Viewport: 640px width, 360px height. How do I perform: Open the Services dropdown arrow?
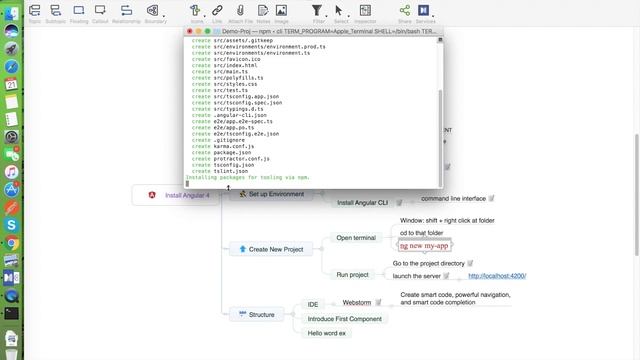[433, 16]
